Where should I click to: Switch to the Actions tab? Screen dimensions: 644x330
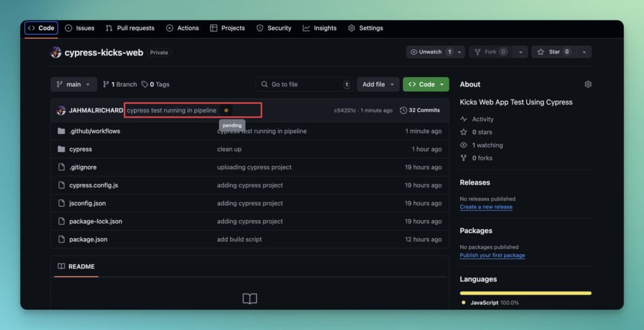pyautogui.click(x=183, y=28)
